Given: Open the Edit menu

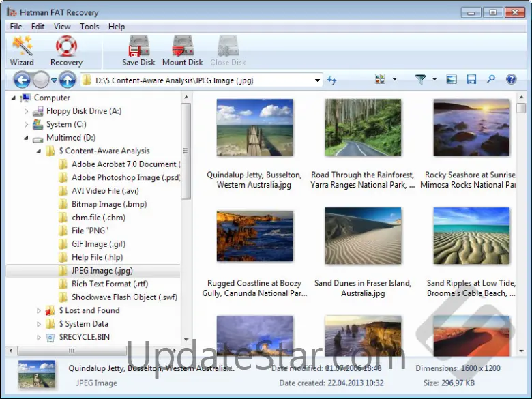Looking at the screenshot, I should coord(38,27).
